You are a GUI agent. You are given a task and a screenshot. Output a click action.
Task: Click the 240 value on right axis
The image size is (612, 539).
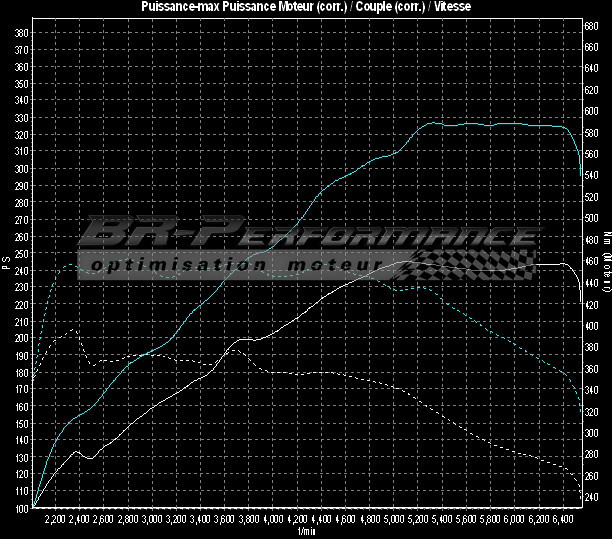tap(591, 497)
